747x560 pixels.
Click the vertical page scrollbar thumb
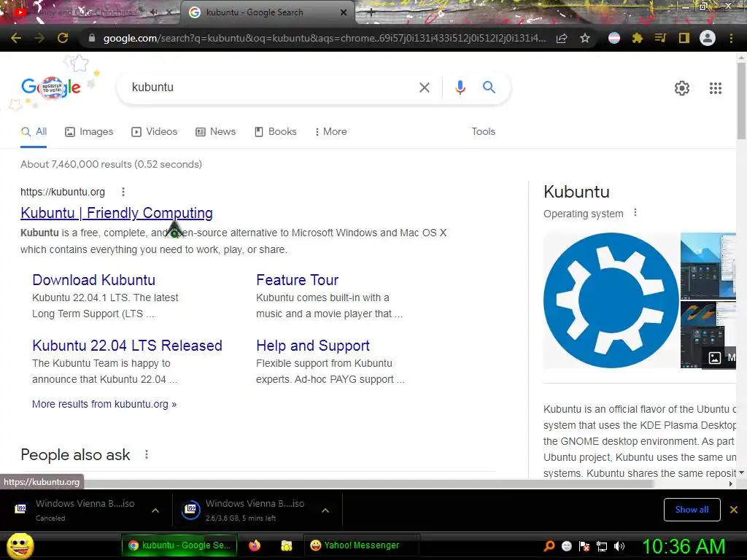point(741,100)
